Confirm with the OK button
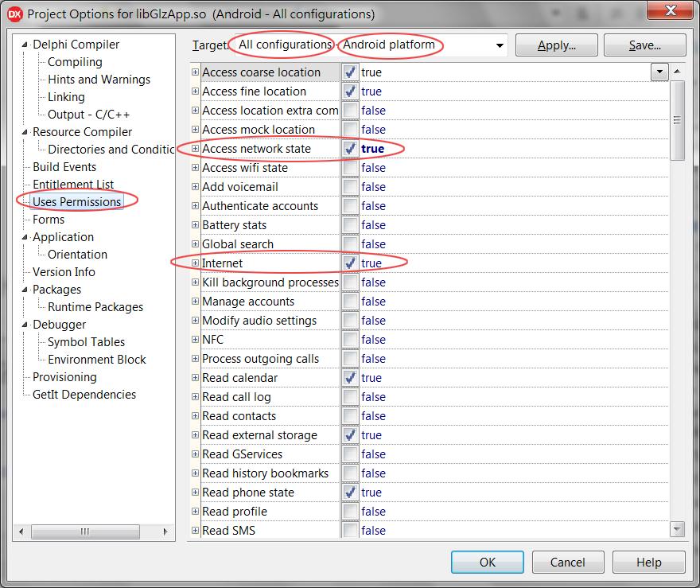Screen dimensions: 700x588 point(487,562)
